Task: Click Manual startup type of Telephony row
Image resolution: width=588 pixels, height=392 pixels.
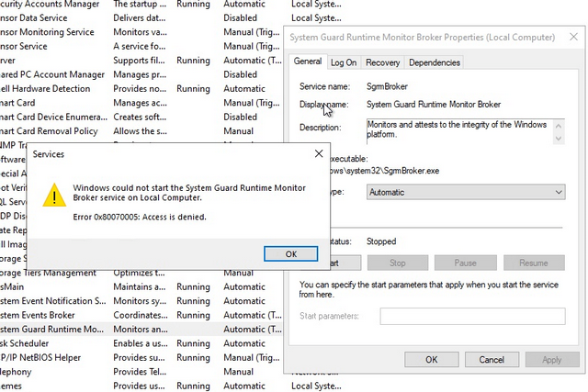Action: click(239, 372)
